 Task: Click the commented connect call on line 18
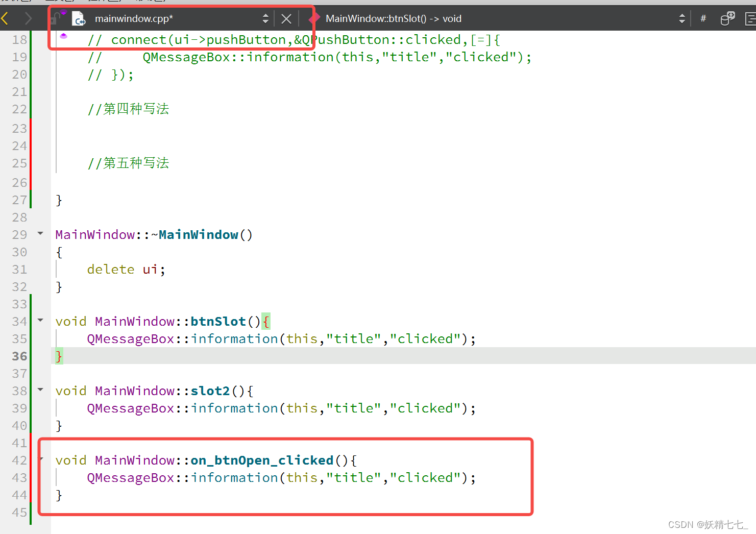click(294, 40)
